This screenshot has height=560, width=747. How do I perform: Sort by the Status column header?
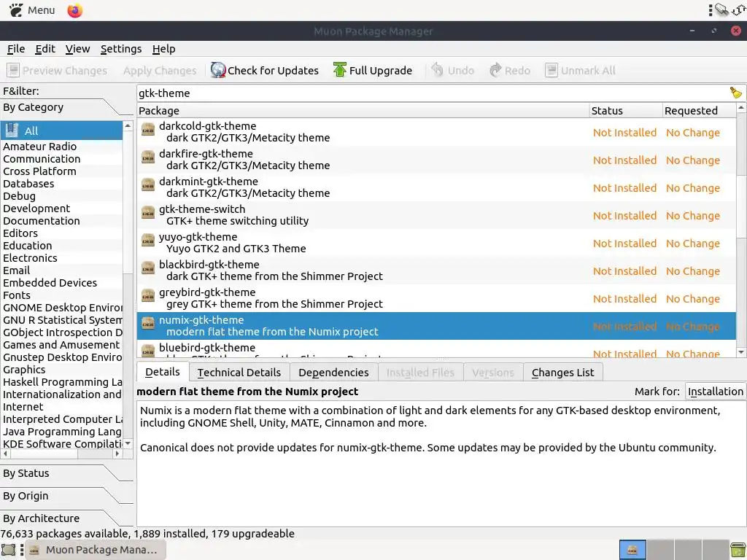click(625, 111)
